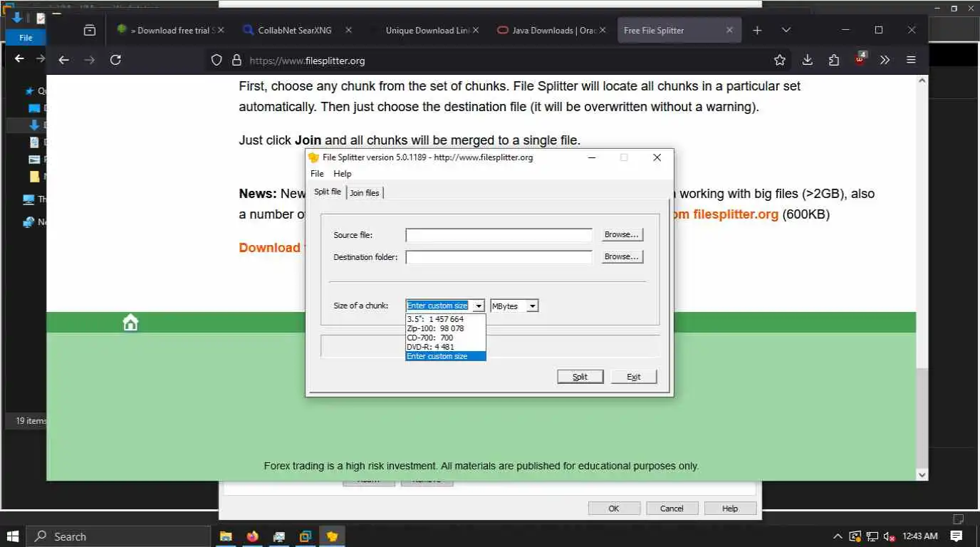Viewport: 980px width, 547px height.
Task: Open the MBytes unit dropdown
Action: click(x=532, y=306)
